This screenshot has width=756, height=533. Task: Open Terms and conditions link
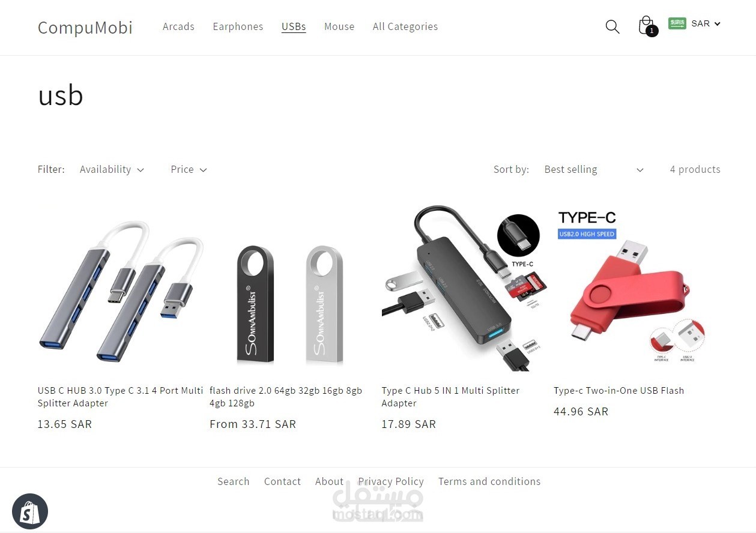(489, 481)
